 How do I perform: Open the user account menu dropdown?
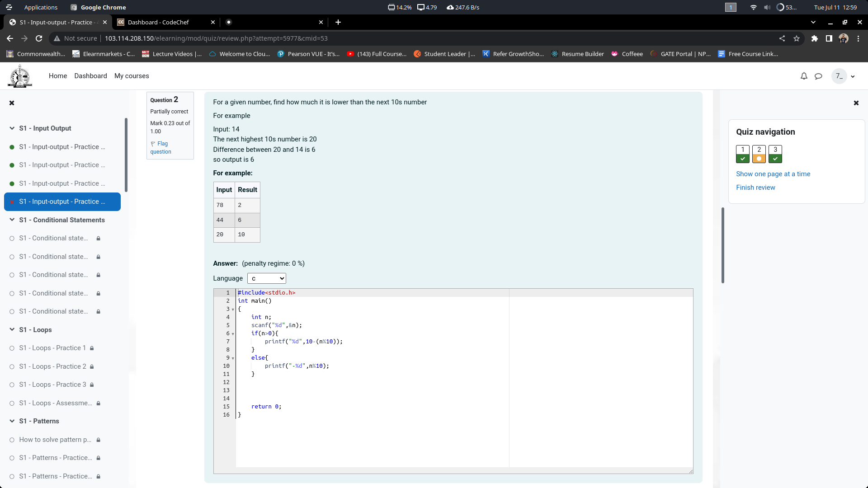[x=844, y=76]
